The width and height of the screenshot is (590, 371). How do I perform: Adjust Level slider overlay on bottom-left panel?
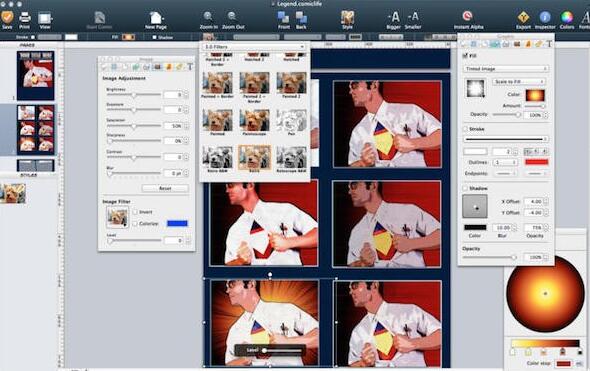pos(282,350)
